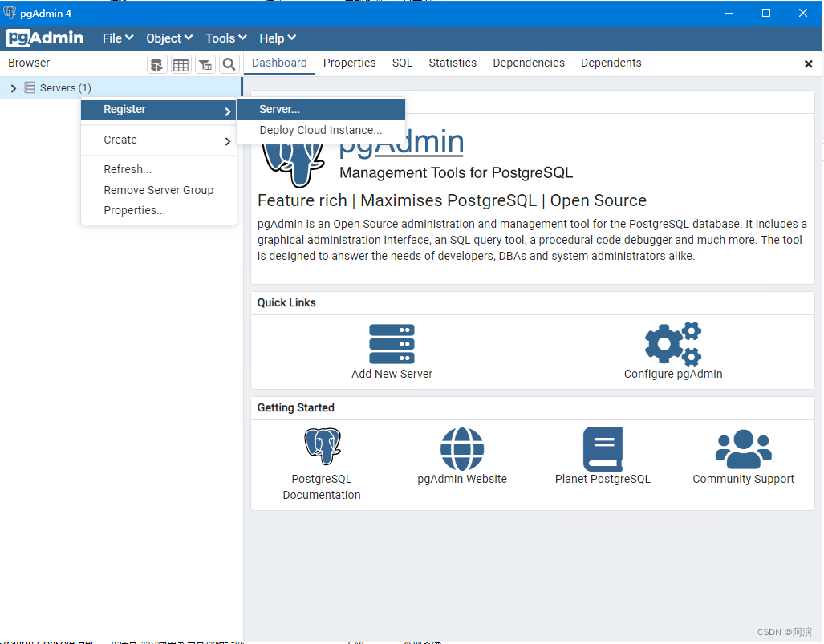Open the Tools menu
Viewport: 824px width, 644px height.
[x=225, y=38]
